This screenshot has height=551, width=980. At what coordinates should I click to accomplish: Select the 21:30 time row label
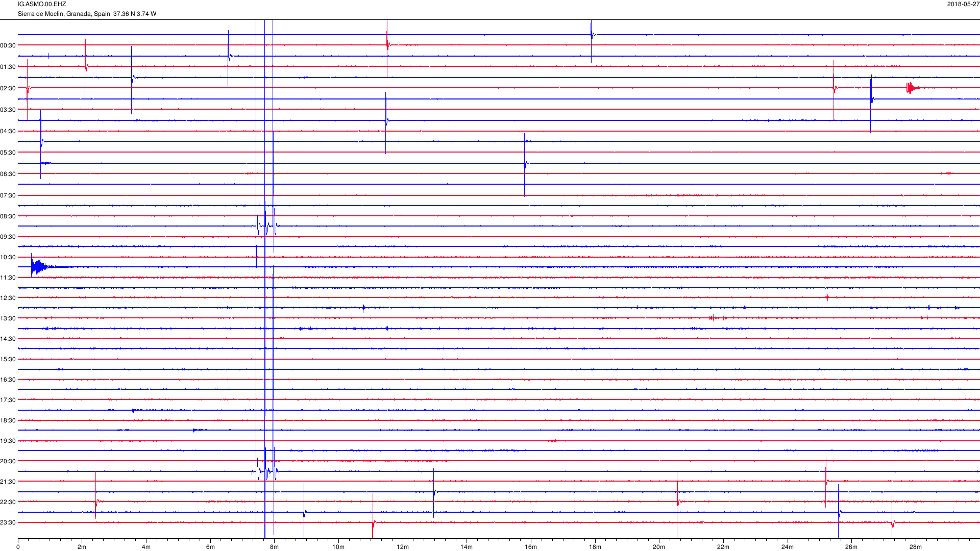pyautogui.click(x=8, y=482)
